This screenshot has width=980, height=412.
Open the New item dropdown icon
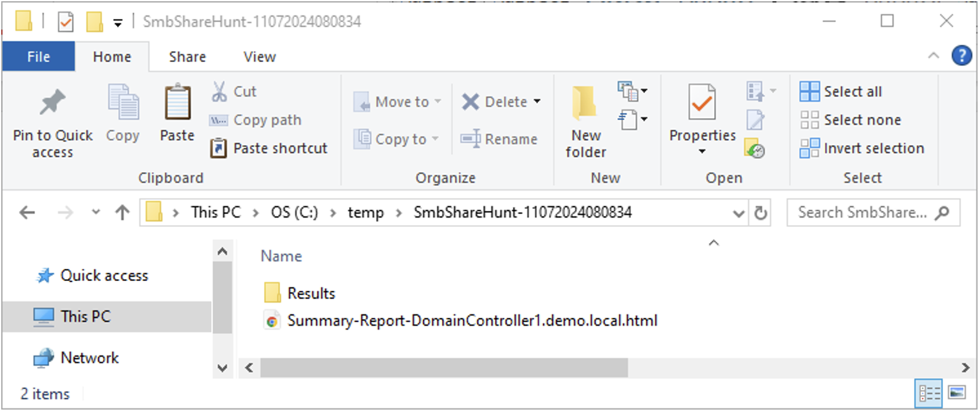pos(633,91)
